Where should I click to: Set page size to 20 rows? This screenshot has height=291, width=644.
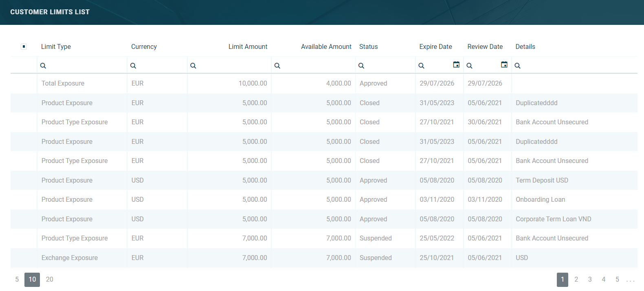50,280
